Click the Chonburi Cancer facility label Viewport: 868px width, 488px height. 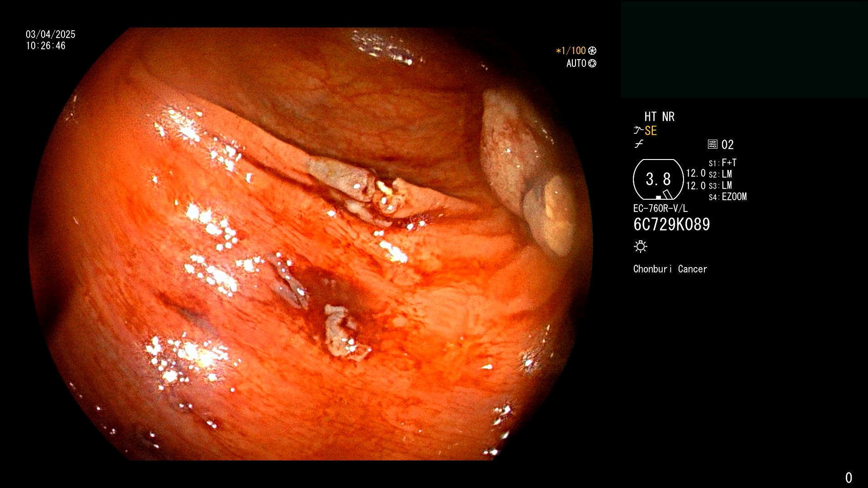(x=670, y=269)
